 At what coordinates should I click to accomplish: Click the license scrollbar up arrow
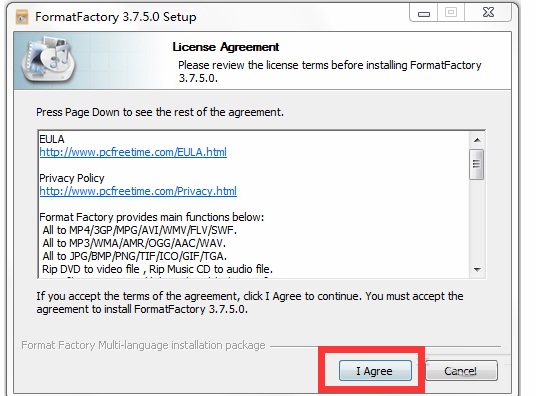(477, 140)
